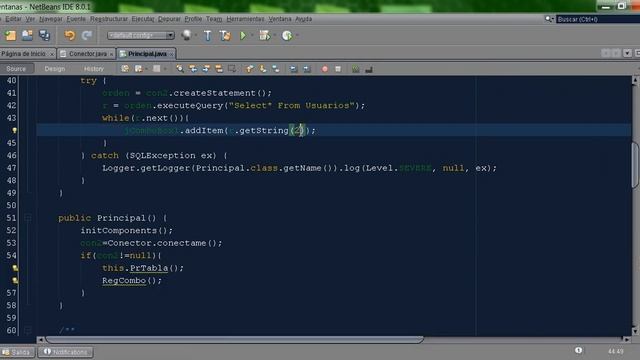Open the Debug Project dropdown arrow
This screenshot has height=360, width=640.
click(274, 36)
